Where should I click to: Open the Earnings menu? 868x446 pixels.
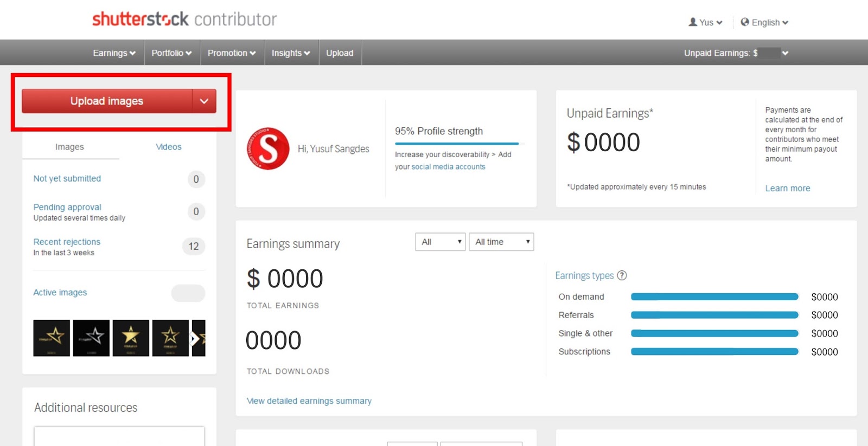[114, 53]
